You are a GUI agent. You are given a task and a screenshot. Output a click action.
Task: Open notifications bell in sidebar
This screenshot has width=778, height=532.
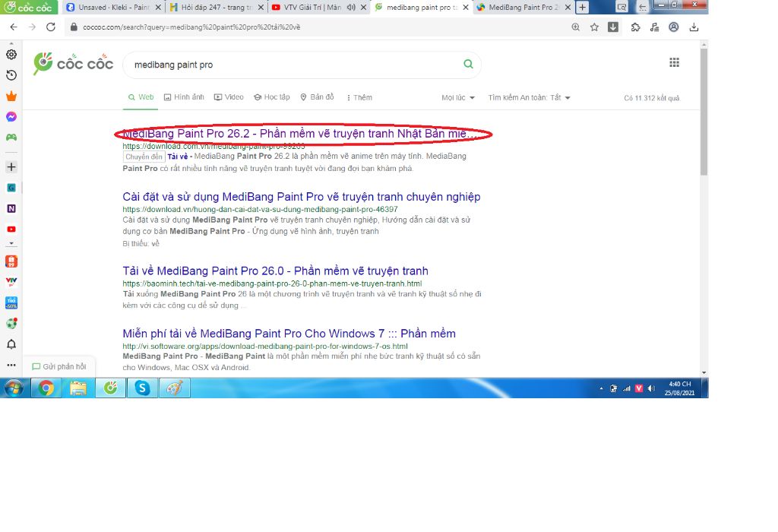(11, 344)
